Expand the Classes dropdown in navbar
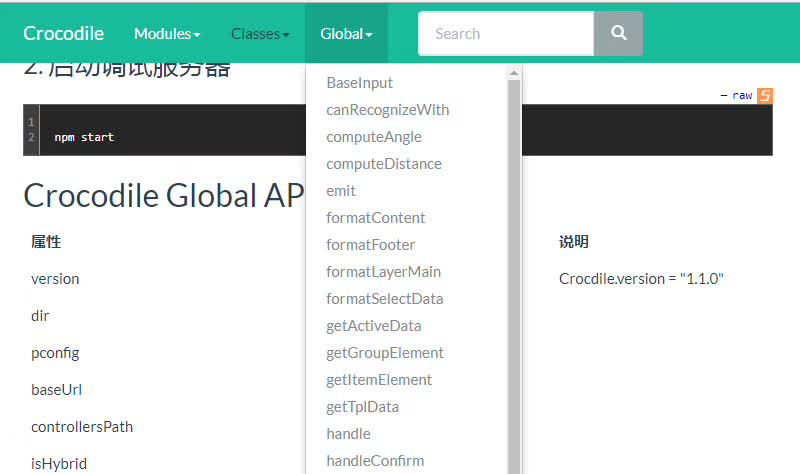800x474 pixels. click(x=260, y=33)
